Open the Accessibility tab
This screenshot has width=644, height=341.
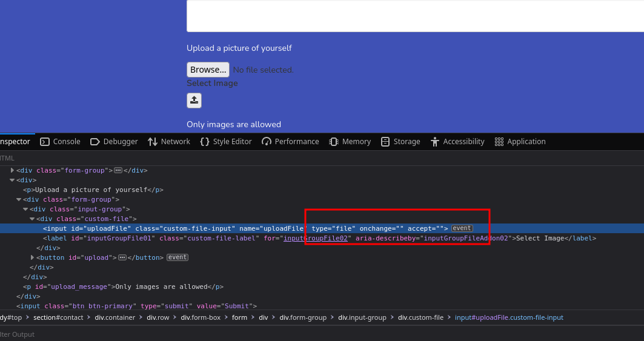click(457, 142)
